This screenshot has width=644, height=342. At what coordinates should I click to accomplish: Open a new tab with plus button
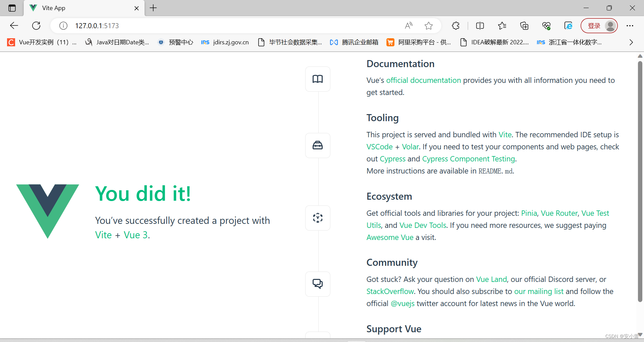pyautogui.click(x=153, y=8)
